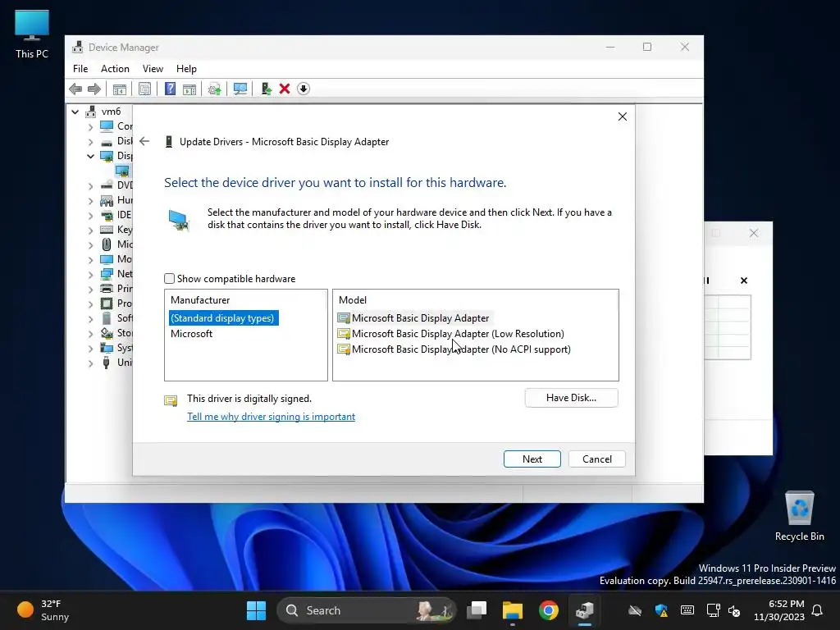Expand the DVD drives tree node
Image resolution: width=840 pixels, height=630 pixels.
(x=90, y=186)
